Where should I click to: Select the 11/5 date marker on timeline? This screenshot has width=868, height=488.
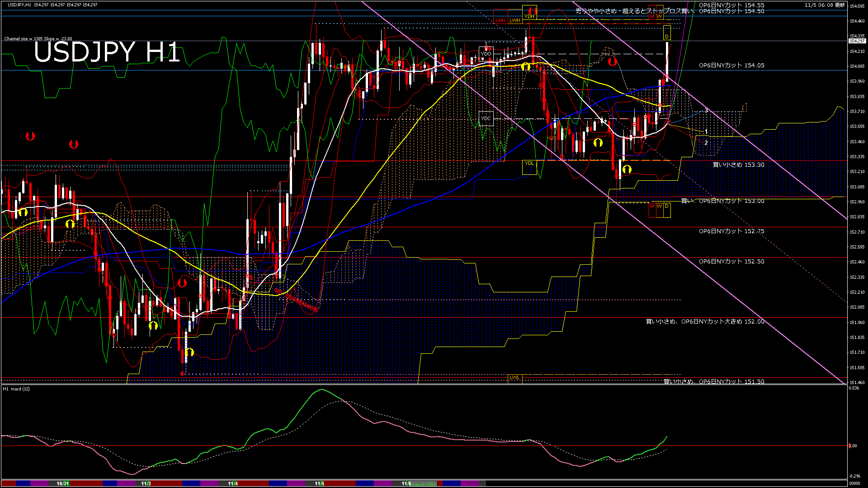pos(320,483)
